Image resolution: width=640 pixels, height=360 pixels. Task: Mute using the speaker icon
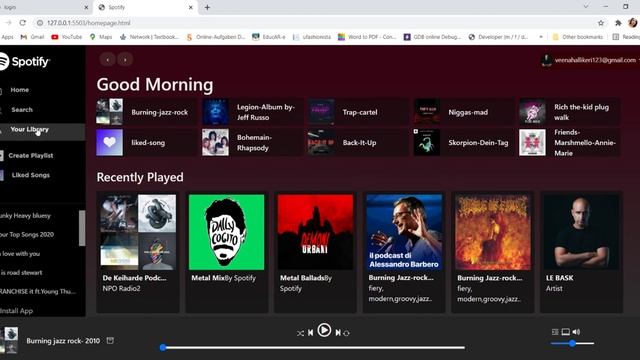[576, 332]
